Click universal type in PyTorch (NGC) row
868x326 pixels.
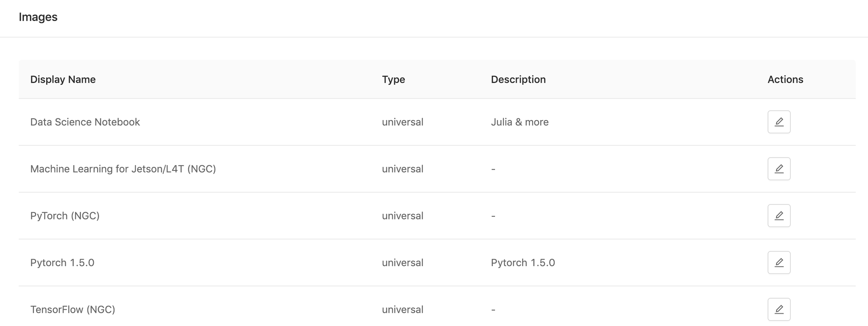click(403, 216)
